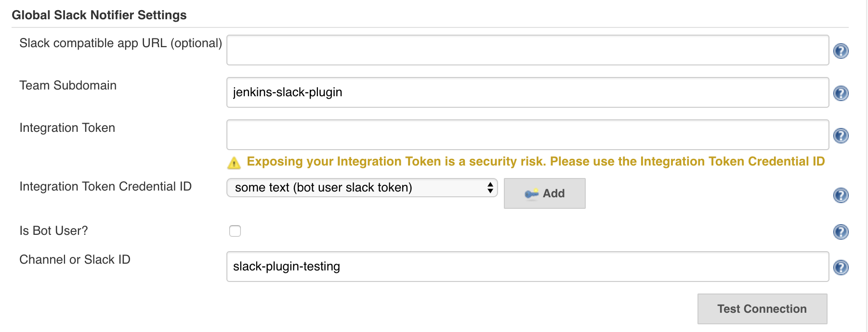Open help icon for Team Subdomain
Image resolution: width=868 pixels, height=332 pixels.
[x=841, y=93]
